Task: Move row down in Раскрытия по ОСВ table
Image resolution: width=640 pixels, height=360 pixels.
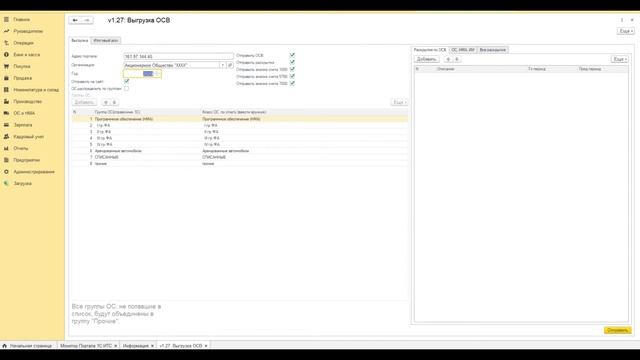Action: 456,59
